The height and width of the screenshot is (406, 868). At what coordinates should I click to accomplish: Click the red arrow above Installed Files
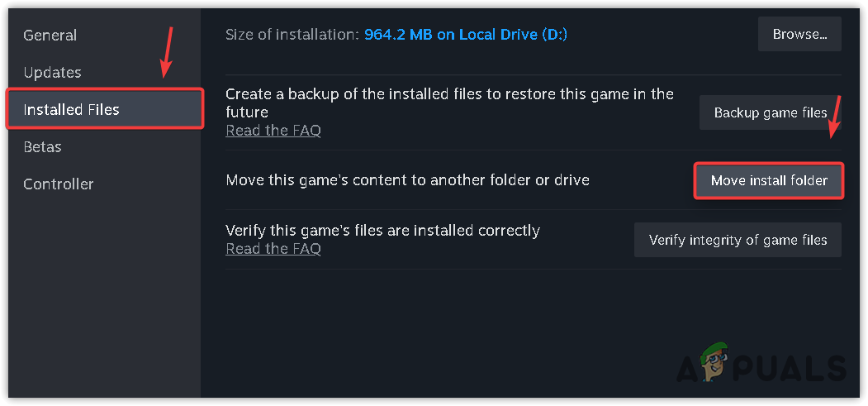coord(166,52)
